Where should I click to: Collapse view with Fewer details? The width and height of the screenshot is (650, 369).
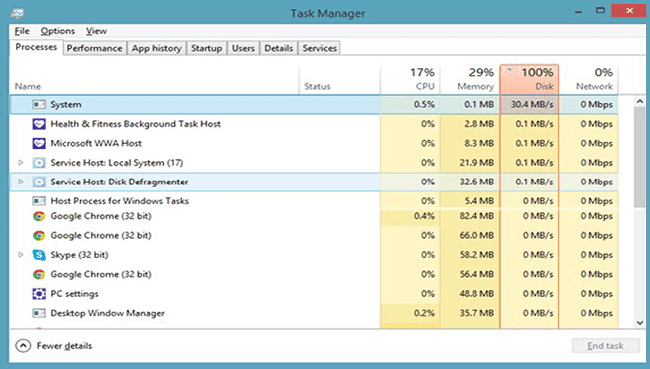tap(53, 346)
